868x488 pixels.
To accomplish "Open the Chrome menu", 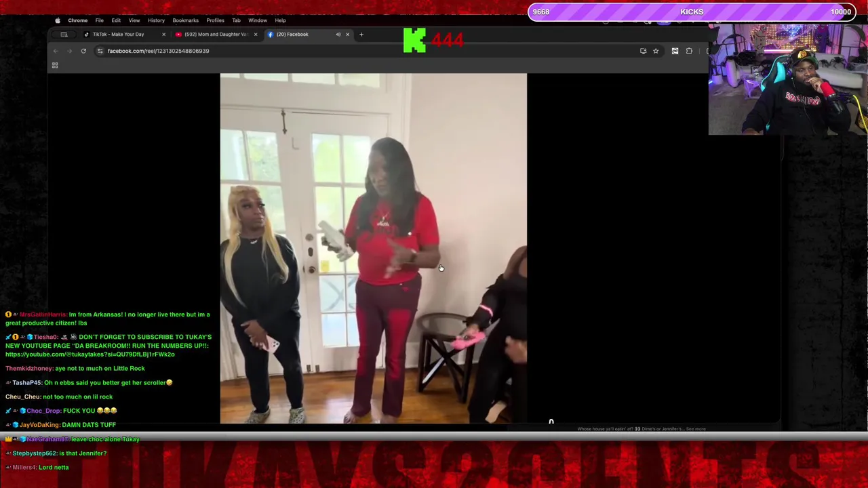I will (x=77, y=20).
